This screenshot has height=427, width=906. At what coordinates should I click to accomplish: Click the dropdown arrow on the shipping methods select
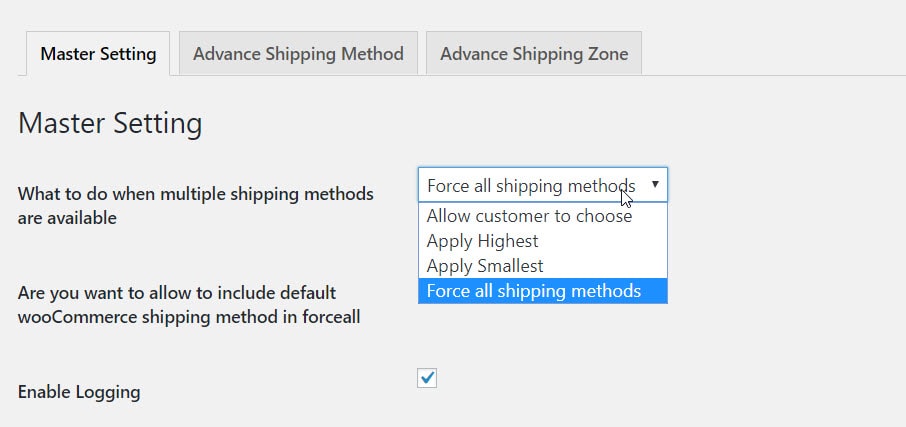654,185
